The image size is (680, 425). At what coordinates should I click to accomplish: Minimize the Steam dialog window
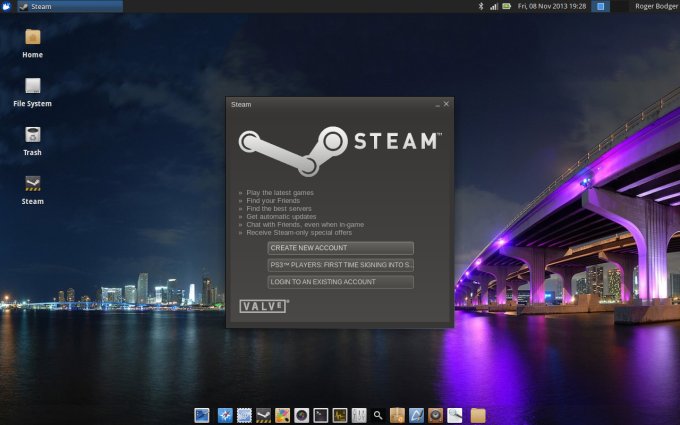[x=438, y=105]
